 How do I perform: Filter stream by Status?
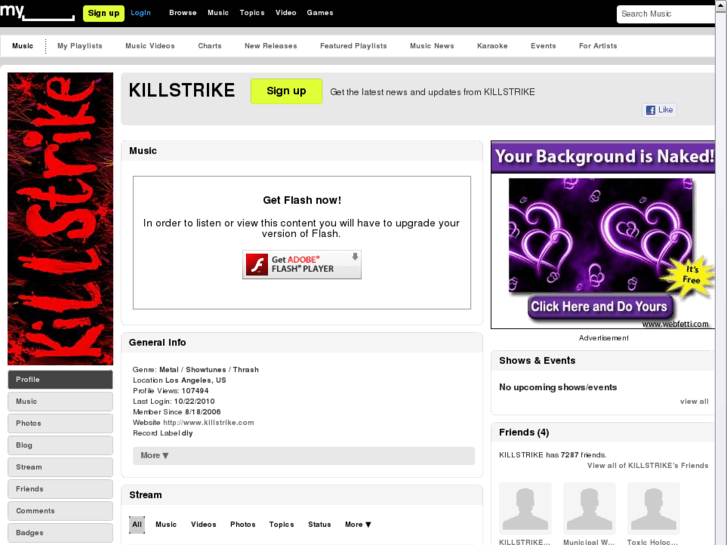(x=319, y=525)
